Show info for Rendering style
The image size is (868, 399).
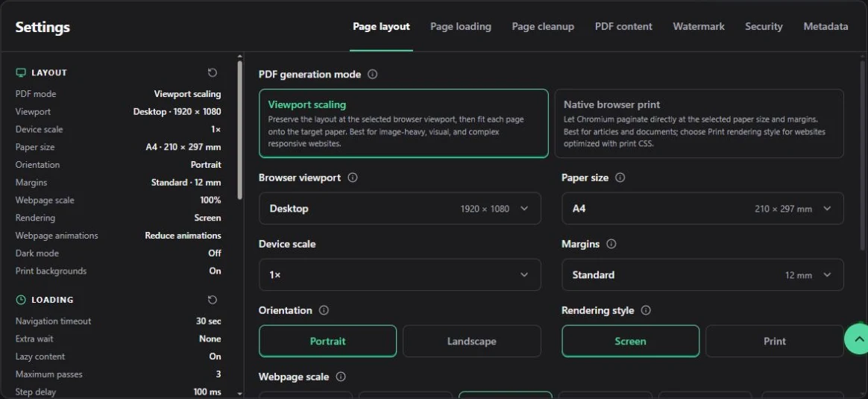646,310
